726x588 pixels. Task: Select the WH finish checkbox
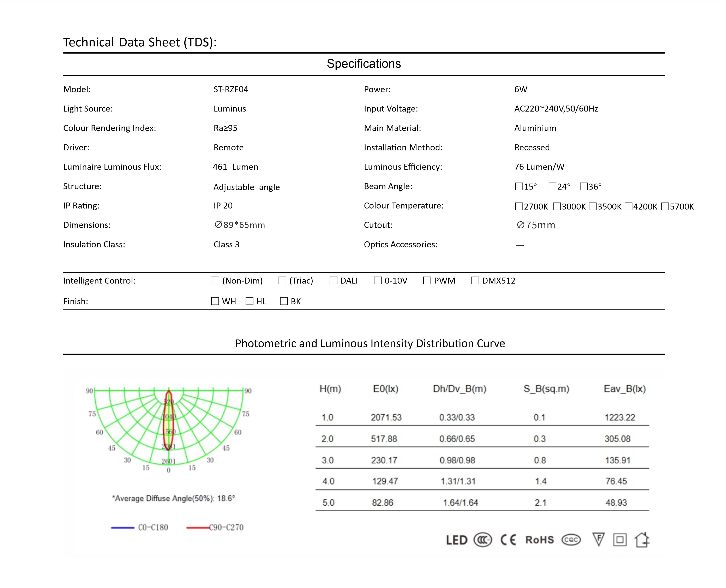(x=215, y=301)
